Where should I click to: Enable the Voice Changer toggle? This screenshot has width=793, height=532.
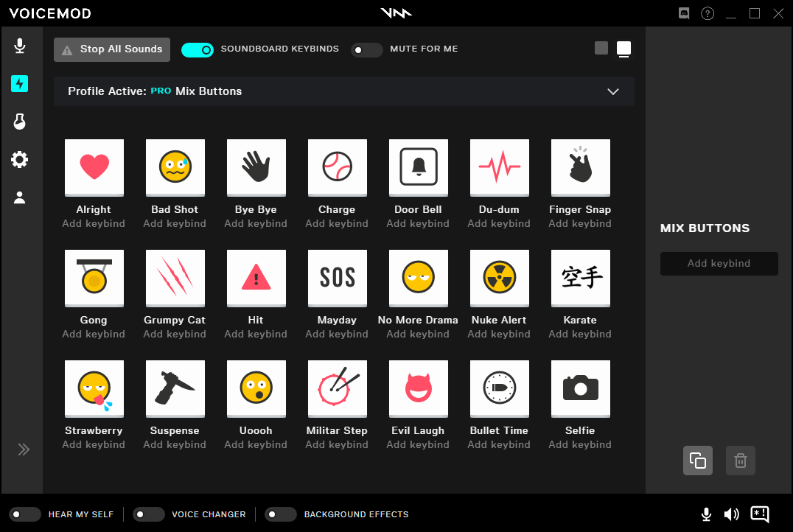coord(149,514)
